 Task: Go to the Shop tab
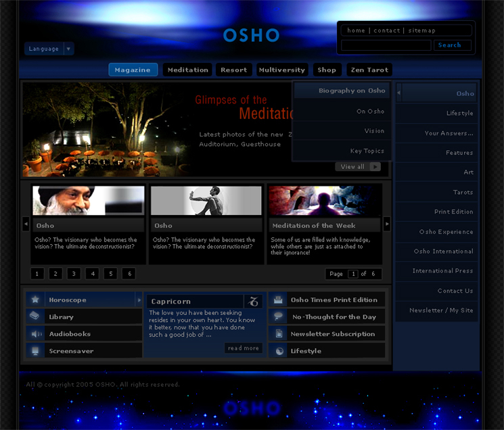click(327, 70)
